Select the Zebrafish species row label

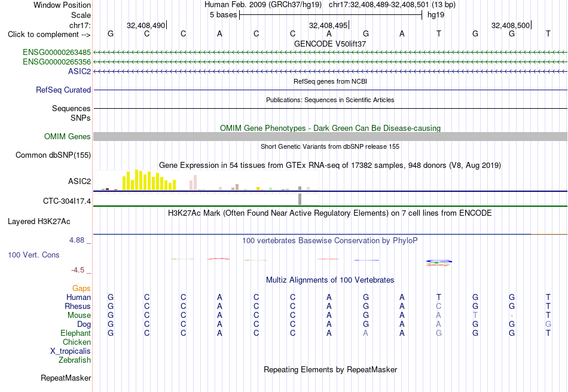pos(75,360)
